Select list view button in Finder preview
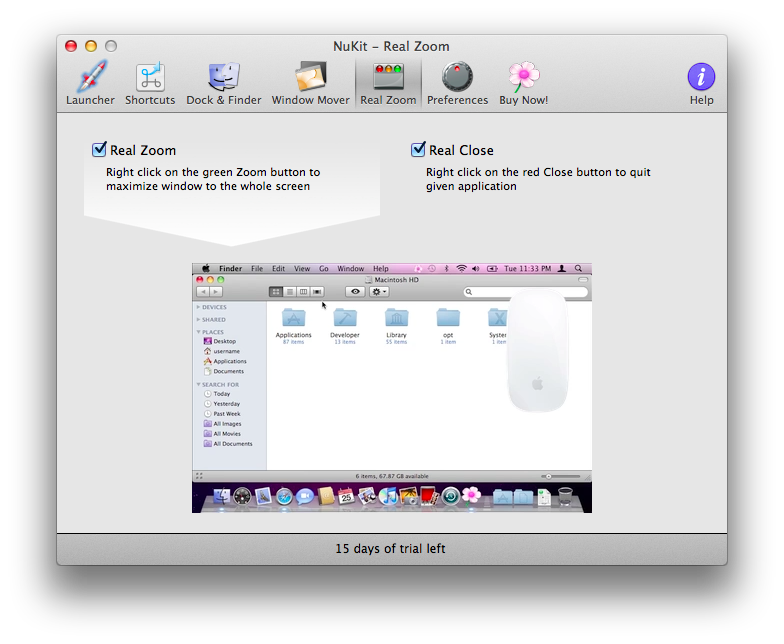The image size is (784, 644). (x=290, y=292)
